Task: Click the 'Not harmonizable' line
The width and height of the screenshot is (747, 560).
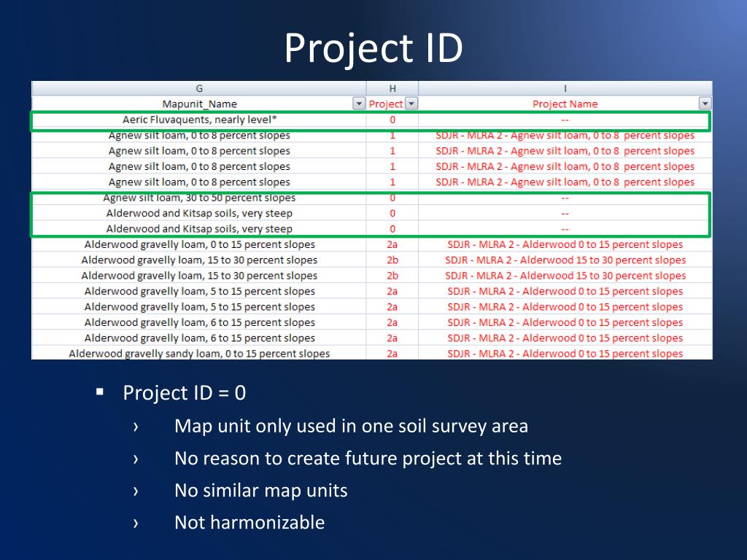Action: pos(249,522)
